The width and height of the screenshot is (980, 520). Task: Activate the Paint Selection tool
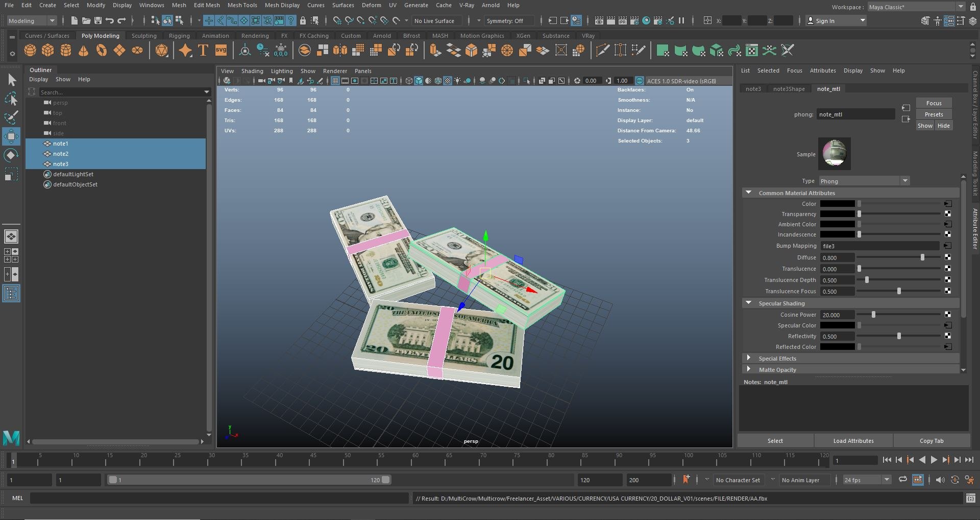(x=11, y=117)
